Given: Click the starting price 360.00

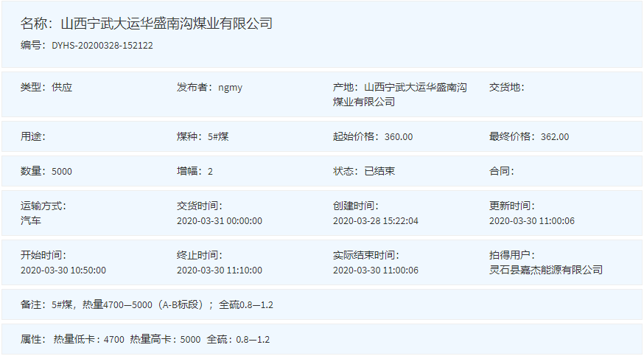Looking at the screenshot, I should click(399, 137).
